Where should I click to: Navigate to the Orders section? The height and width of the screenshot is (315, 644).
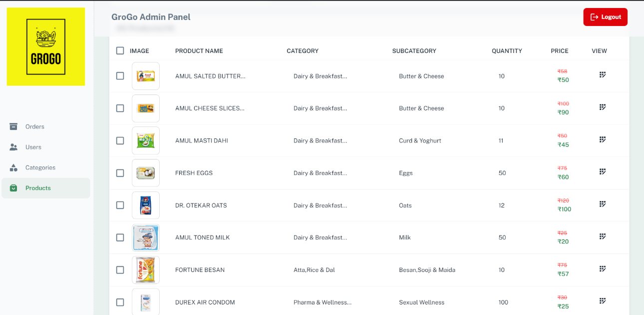click(35, 126)
